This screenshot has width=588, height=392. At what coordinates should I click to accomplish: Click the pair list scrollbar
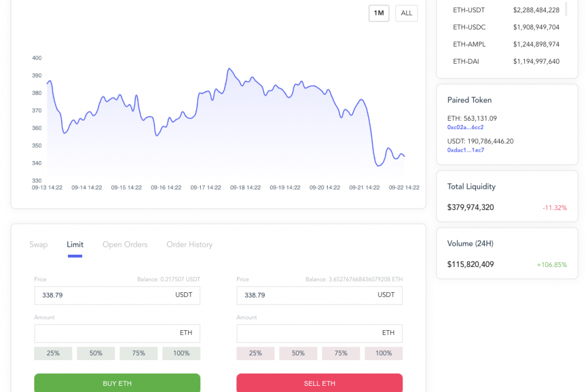point(566,8)
